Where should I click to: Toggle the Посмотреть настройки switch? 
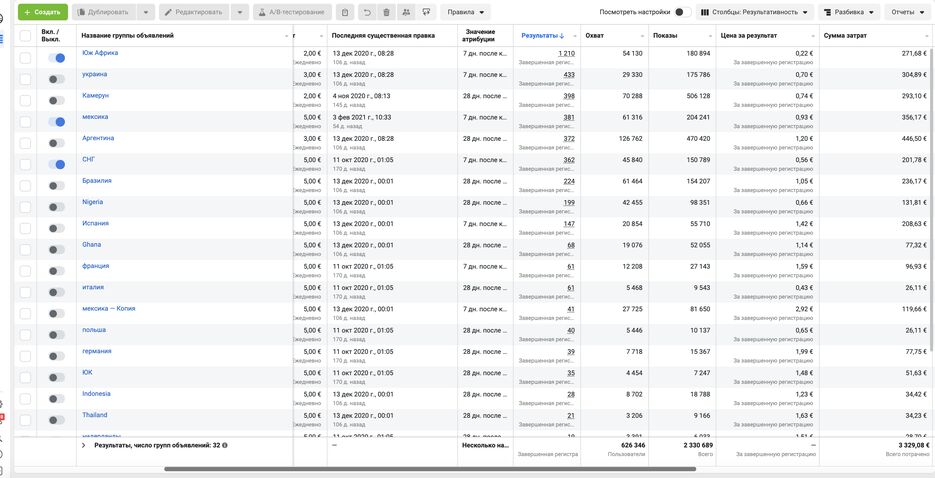[683, 12]
